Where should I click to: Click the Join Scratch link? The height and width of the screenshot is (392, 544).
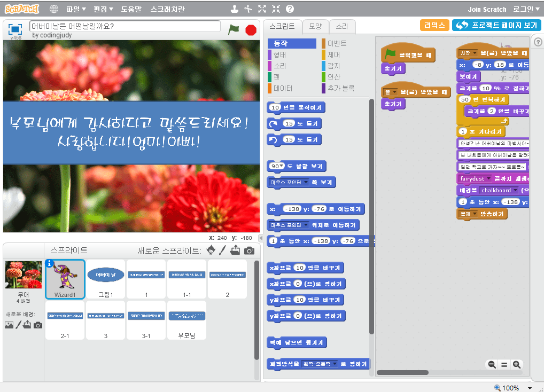tap(487, 9)
